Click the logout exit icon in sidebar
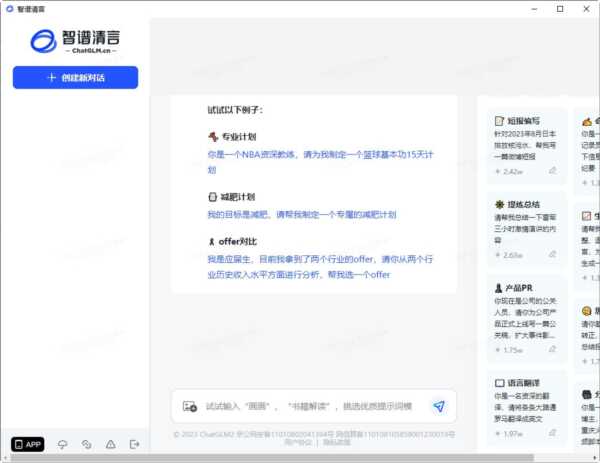The width and height of the screenshot is (600, 463). coord(134,444)
